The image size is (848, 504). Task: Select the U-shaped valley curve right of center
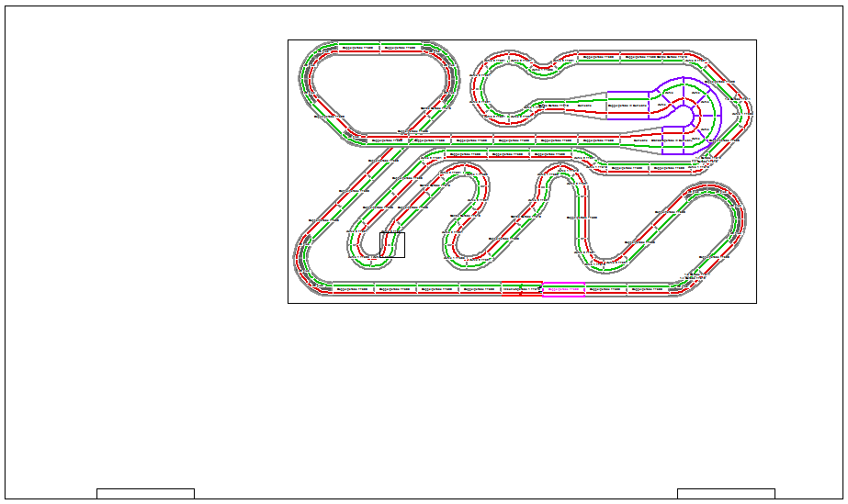click(x=606, y=261)
